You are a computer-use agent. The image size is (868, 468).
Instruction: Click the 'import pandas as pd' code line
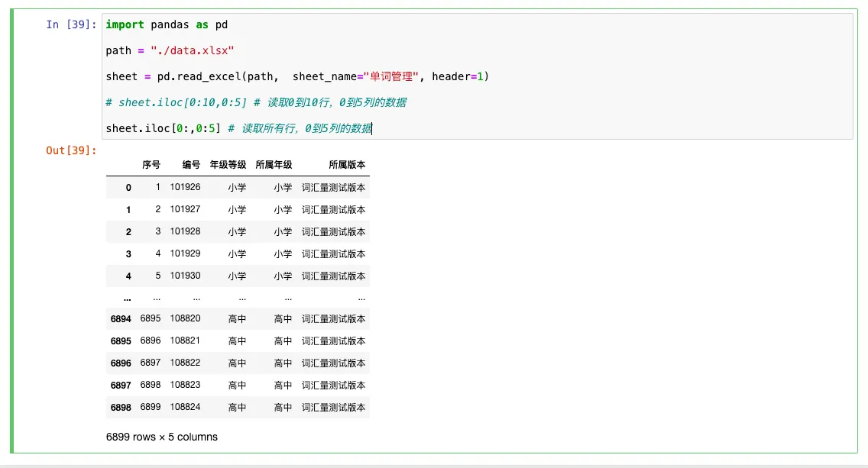click(x=167, y=24)
